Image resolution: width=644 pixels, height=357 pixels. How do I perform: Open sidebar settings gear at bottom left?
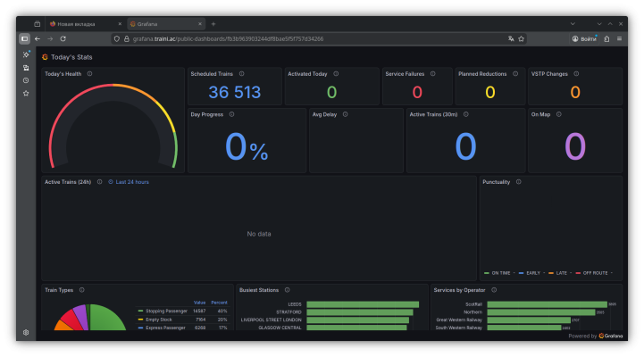(26, 332)
